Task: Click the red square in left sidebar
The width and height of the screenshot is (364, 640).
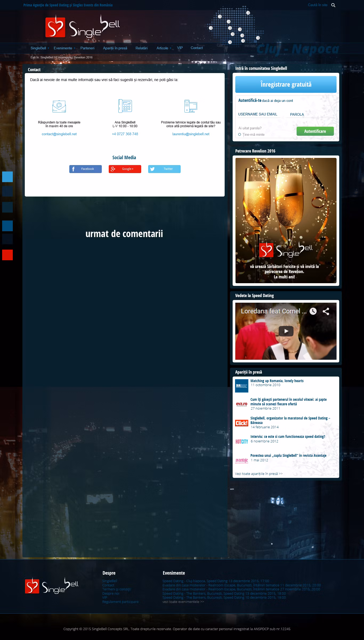Action: pos(7,255)
